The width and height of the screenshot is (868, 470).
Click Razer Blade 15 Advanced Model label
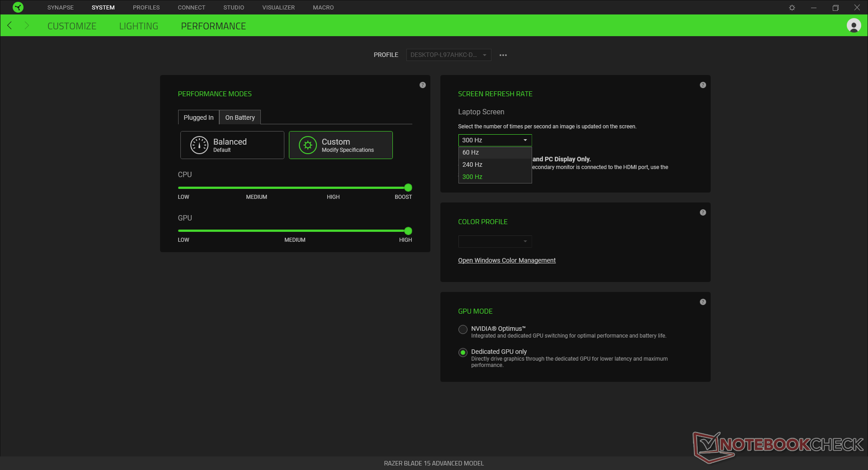tap(434, 463)
